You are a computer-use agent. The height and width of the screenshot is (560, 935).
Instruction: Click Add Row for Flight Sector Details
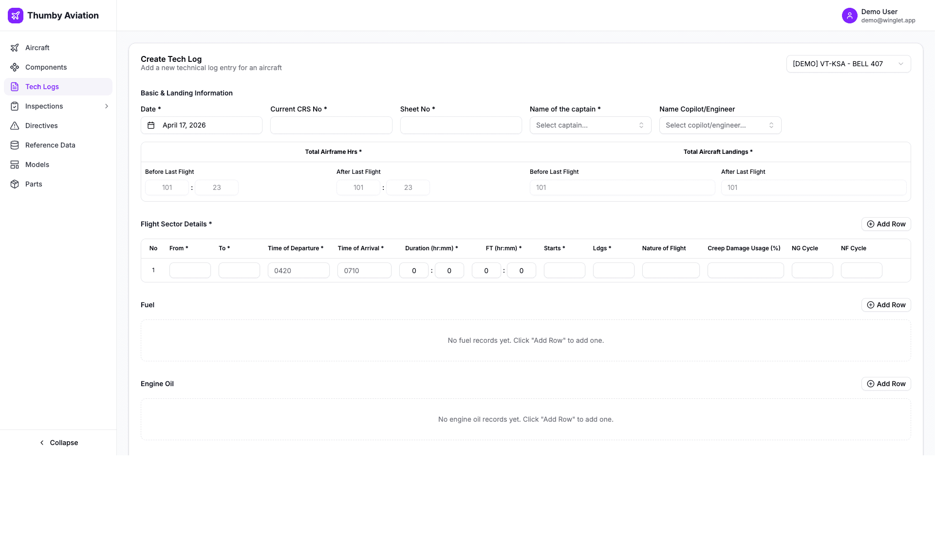(886, 224)
